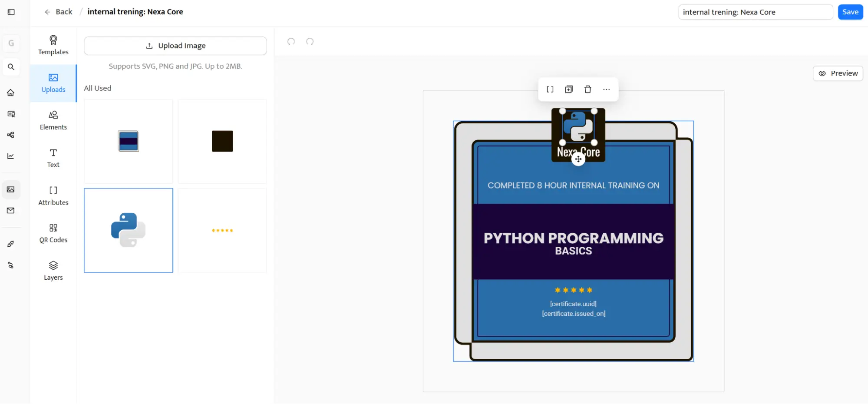
Task: Delete the selected element with trash icon
Action: pos(587,89)
